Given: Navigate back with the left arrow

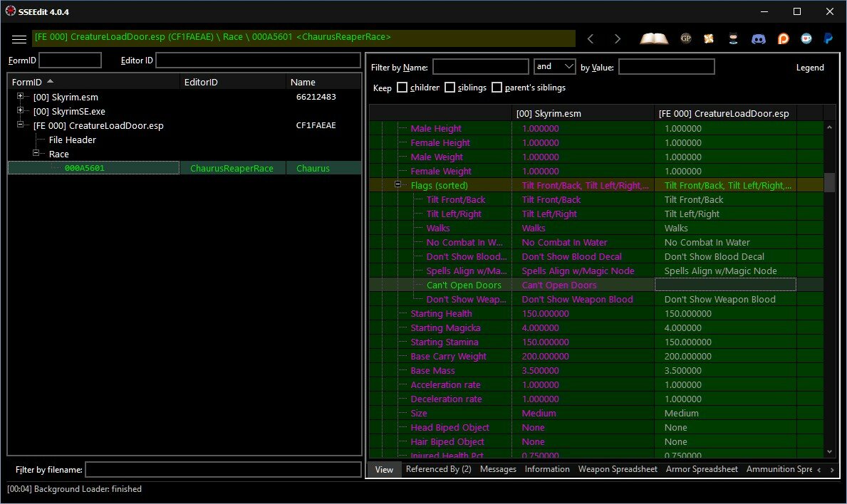Looking at the screenshot, I should coord(591,38).
